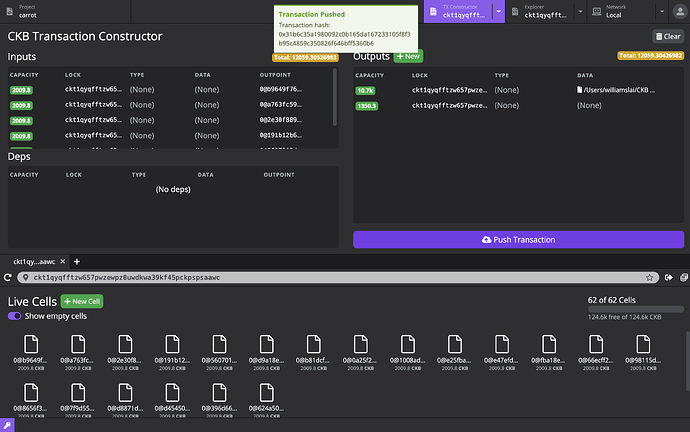The width and height of the screenshot is (690, 432).
Task: Select live cell 0@2e30f8...
Action: (125, 352)
